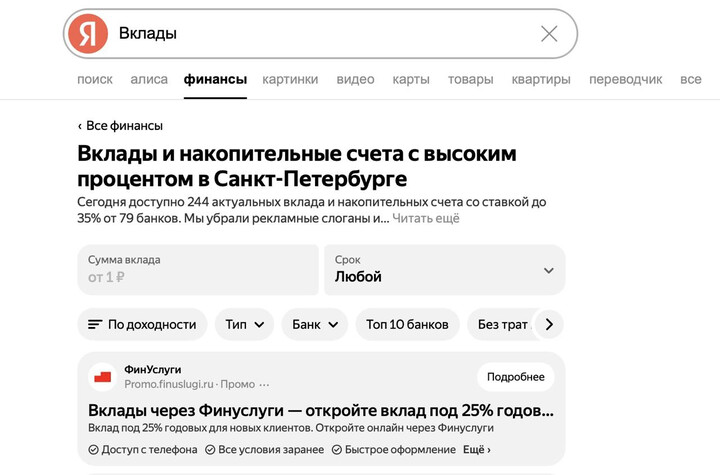Click the FinUslugi red logo icon
Viewport: 720px width, 475px height.
(x=102, y=377)
